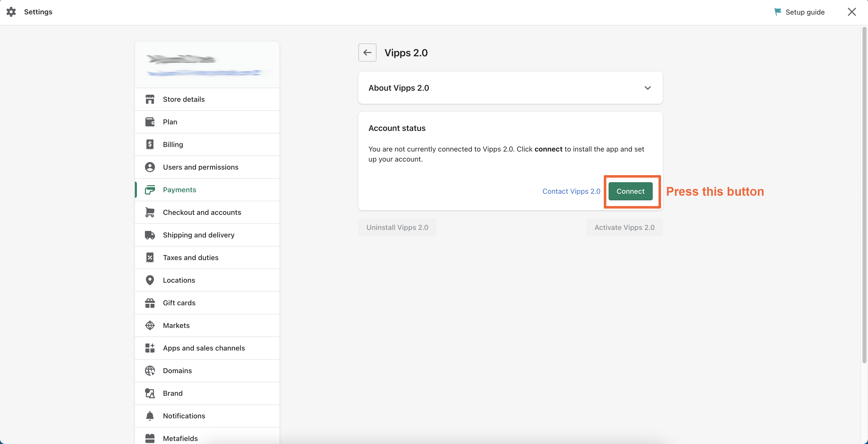Screen dimensions: 868x444
Task: Click the Connect button
Action: pyautogui.click(x=630, y=191)
